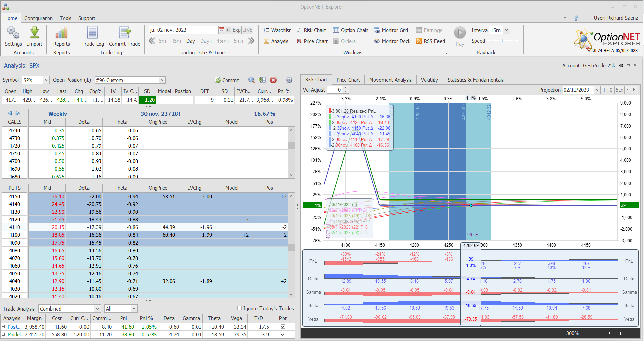Open the Trade Analysis Combined dropdown
The width and height of the screenshot is (644, 341).
[97, 309]
